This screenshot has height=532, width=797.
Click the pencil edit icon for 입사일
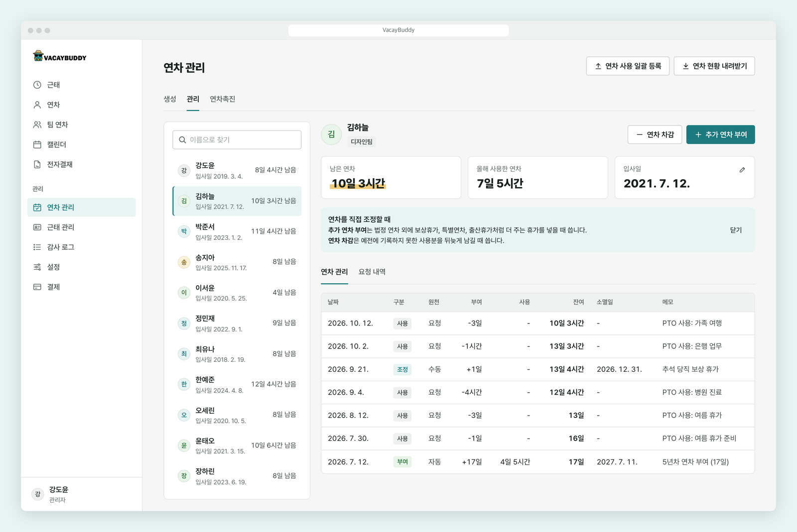[x=742, y=170]
